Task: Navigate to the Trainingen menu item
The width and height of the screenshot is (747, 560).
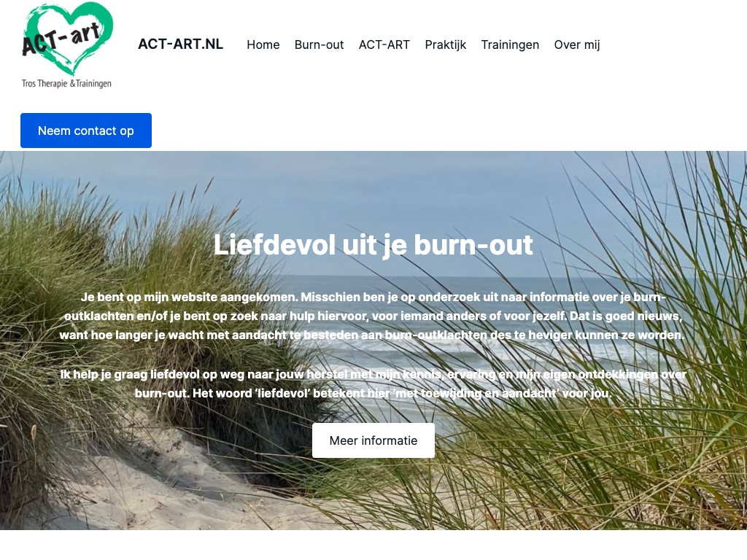Action: (510, 44)
